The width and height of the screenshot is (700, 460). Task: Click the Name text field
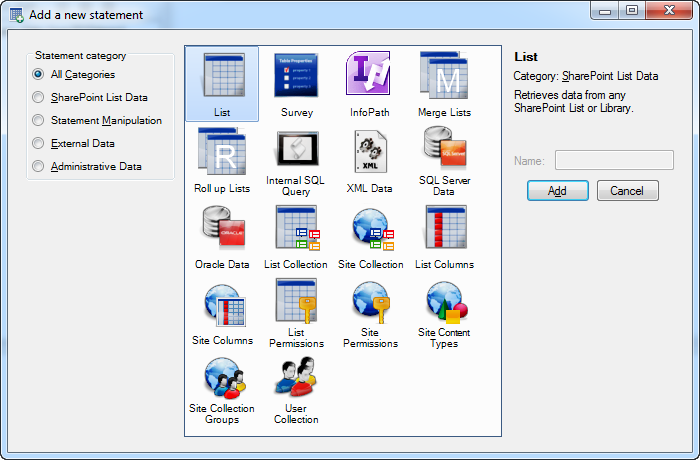coord(614,160)
